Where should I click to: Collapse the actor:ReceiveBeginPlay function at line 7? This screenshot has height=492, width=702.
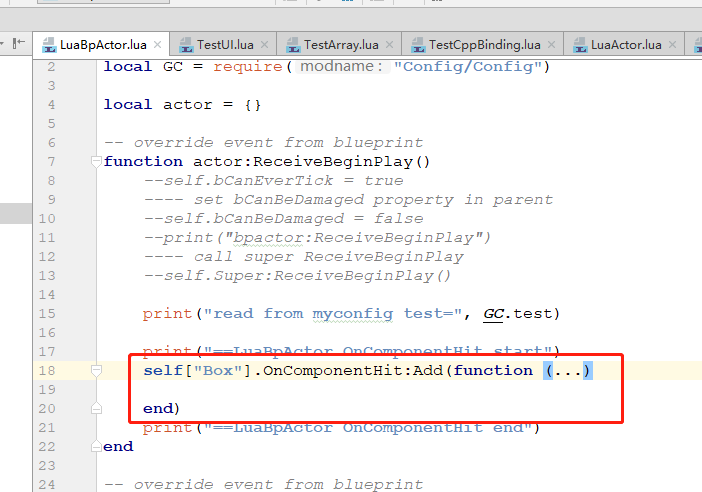tap(96, 162)
